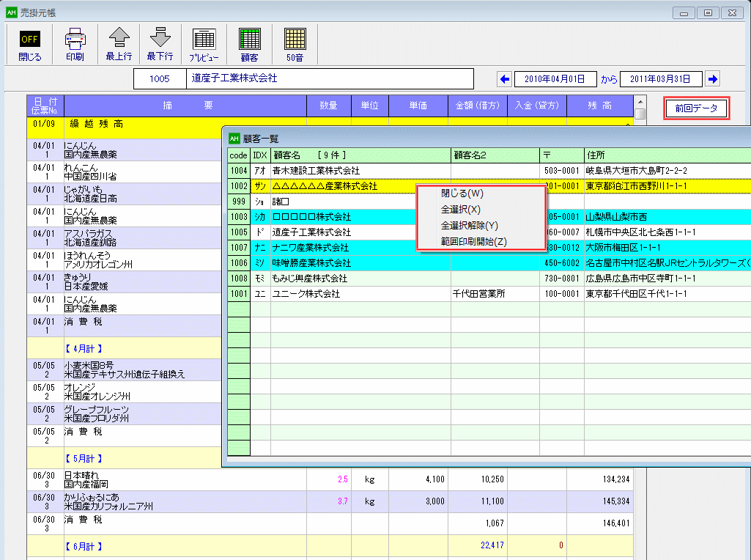Screen dimensions: 751x560
Task: Click the IDX column header
Action: click(260, 155)
